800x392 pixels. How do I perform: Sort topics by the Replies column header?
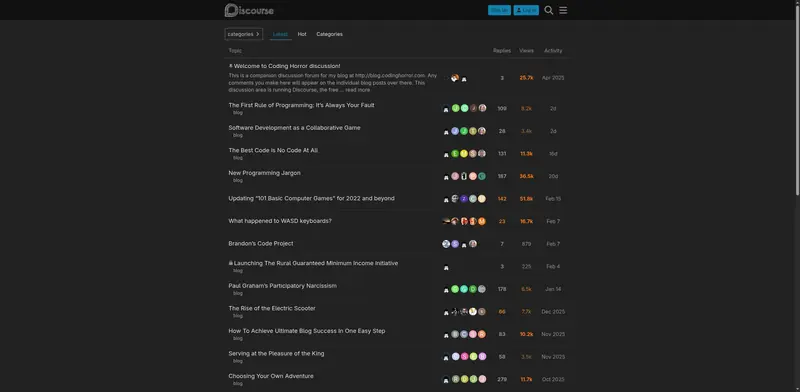click(x=502, y=51)
